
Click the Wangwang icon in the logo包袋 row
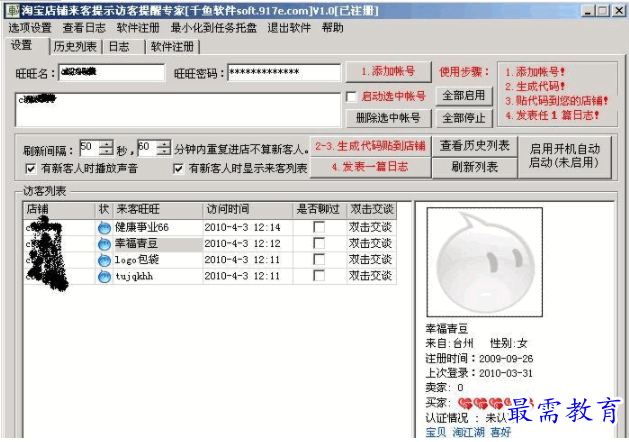coord(104,260)
